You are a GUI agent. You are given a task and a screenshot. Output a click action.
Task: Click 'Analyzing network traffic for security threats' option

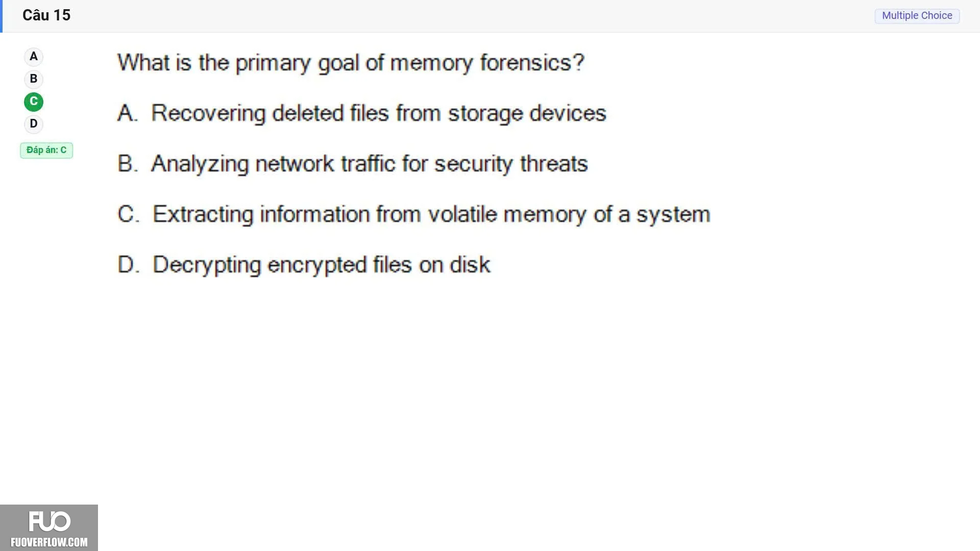[369, 164]
